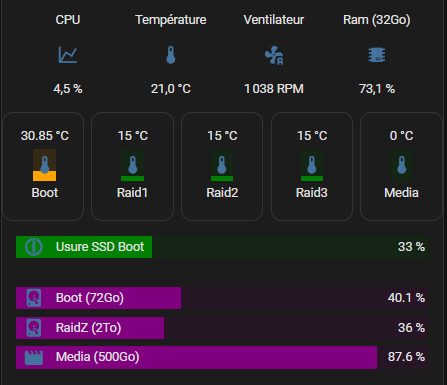This screenshot has height=385, width=447.
Task: Open the Ventilateur fan icon
Action: [x=274, y=55]
